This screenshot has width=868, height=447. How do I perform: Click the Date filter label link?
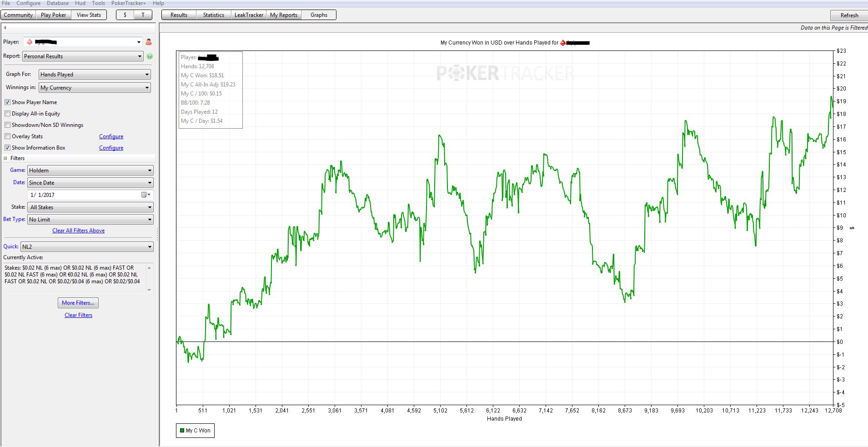tap(19, 182)
